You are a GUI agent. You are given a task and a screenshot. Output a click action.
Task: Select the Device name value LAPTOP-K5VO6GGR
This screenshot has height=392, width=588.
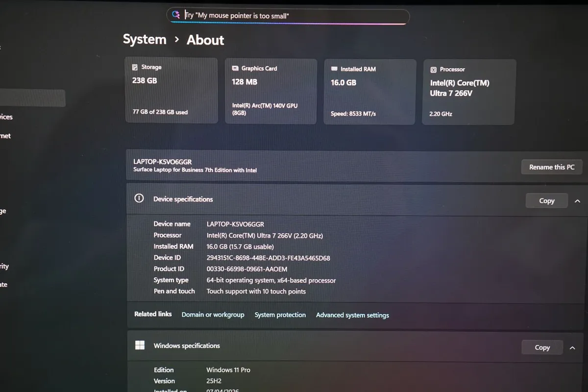tap(235, 224)
